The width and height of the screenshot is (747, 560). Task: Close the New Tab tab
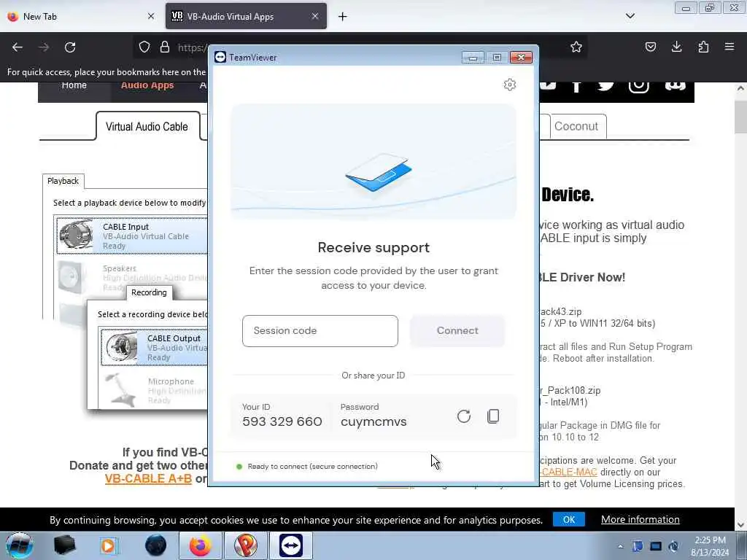click(150, 17)
